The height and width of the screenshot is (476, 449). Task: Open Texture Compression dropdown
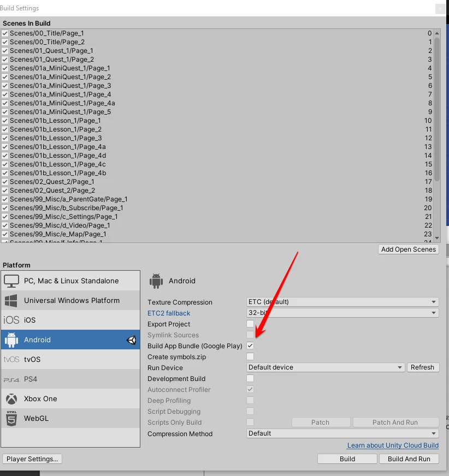click(342, 302)
